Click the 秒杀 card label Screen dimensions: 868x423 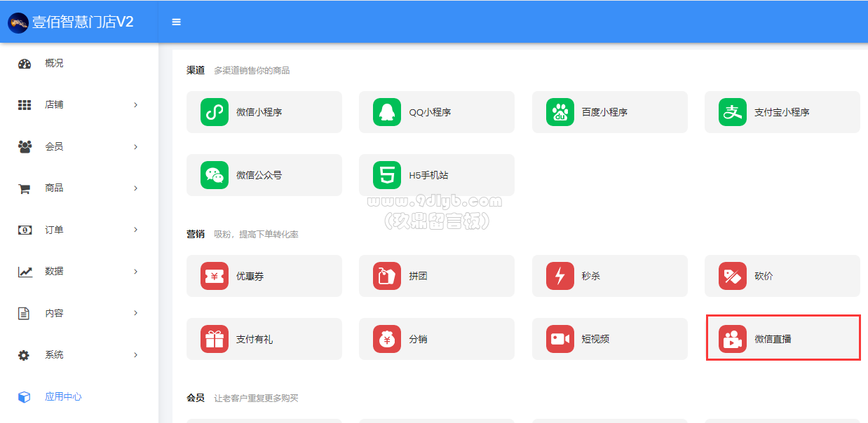591,276
